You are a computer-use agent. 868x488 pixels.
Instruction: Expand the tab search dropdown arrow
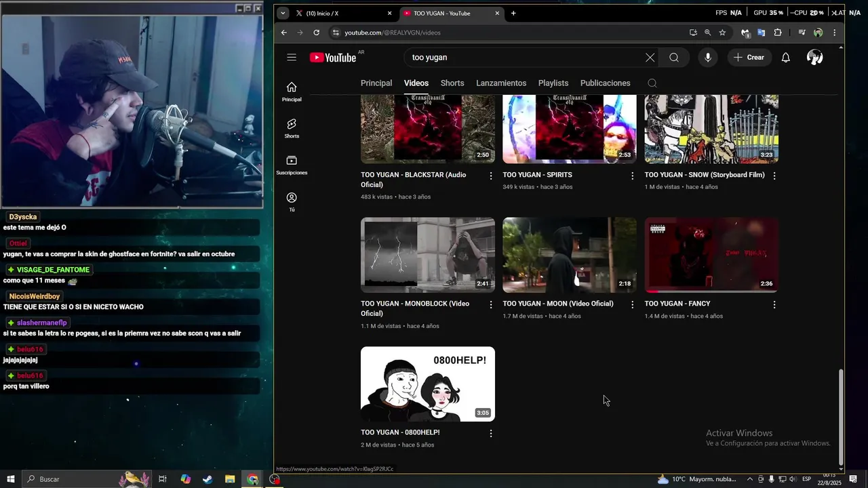pyautogui.click(x=283, y=13)
